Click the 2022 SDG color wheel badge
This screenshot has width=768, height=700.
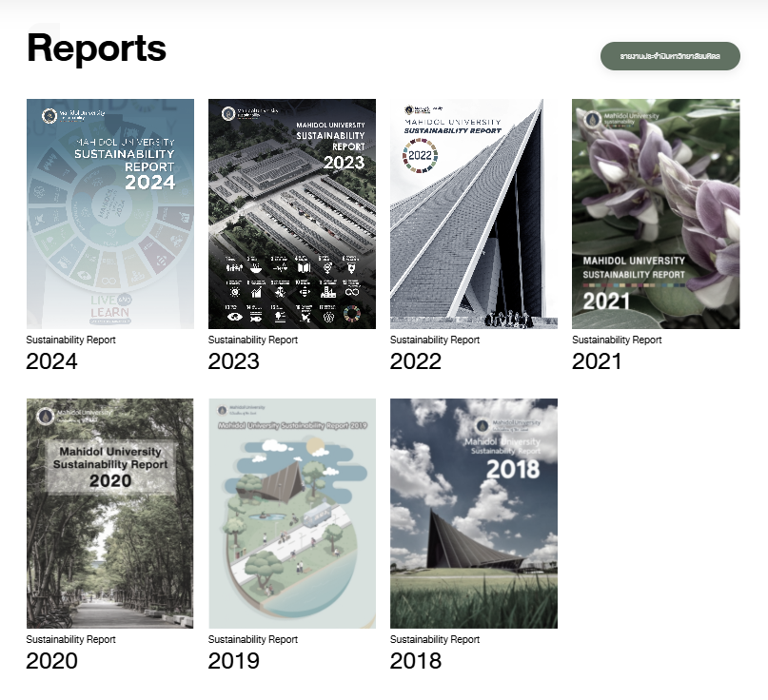[x=420, y=153]
